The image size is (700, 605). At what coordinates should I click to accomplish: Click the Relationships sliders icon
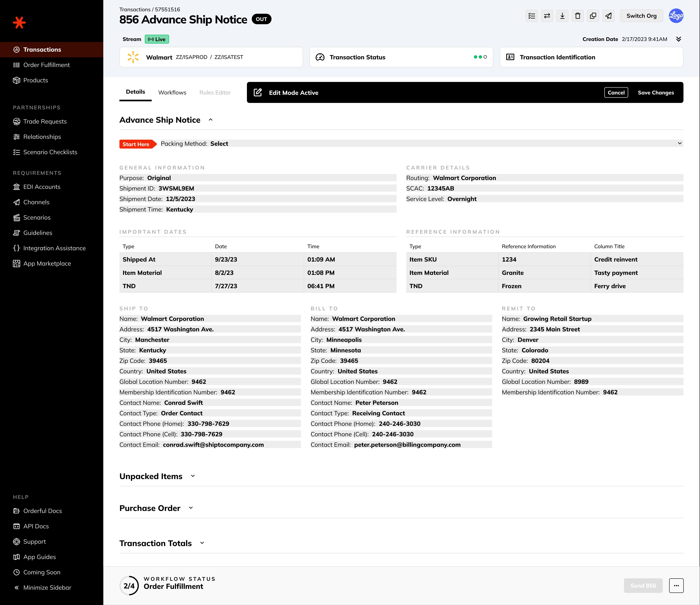[x=17, y=137]
